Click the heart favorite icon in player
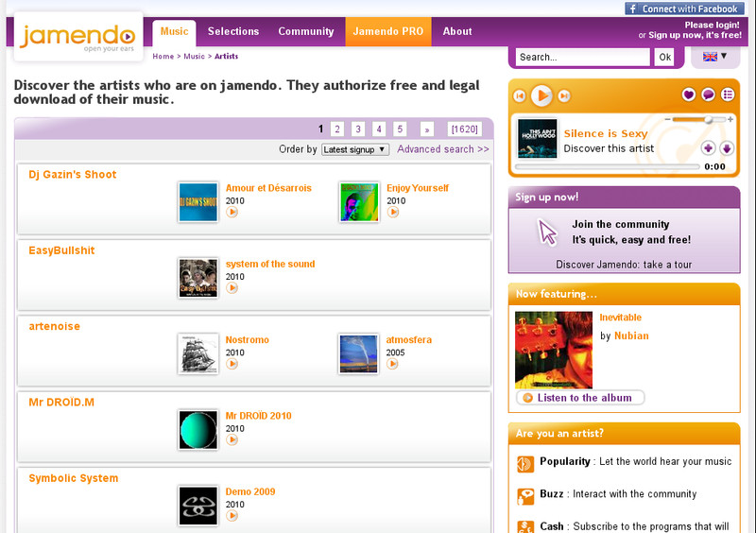Screen dimensions: 756x533 point(689,95)
